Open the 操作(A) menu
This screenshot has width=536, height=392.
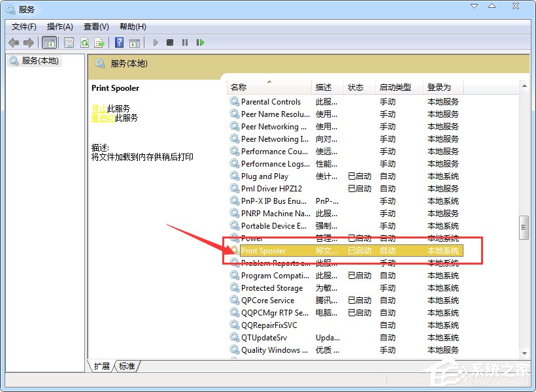click(x=59, y=27)
